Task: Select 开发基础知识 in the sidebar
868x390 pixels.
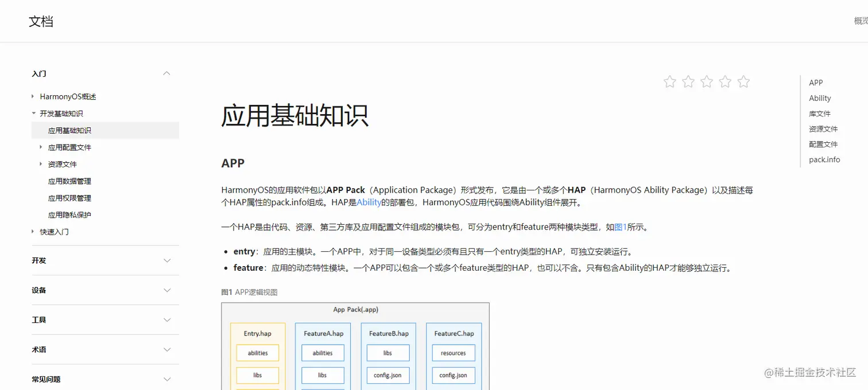Action: [61, 114]
